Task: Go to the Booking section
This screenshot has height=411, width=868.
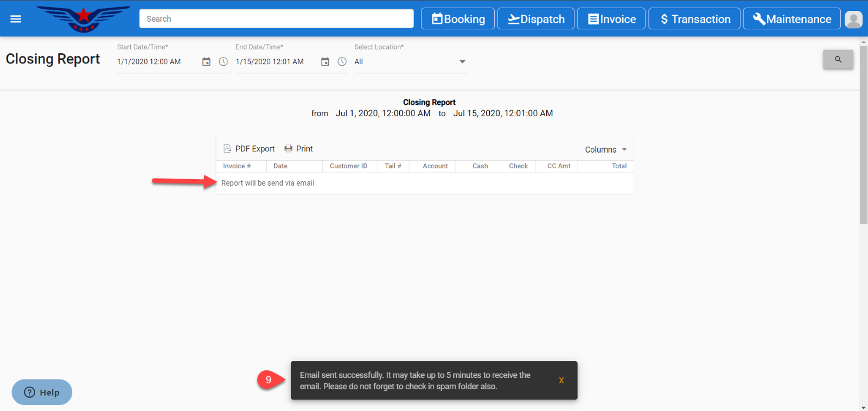Action: [x=458, y=19]
